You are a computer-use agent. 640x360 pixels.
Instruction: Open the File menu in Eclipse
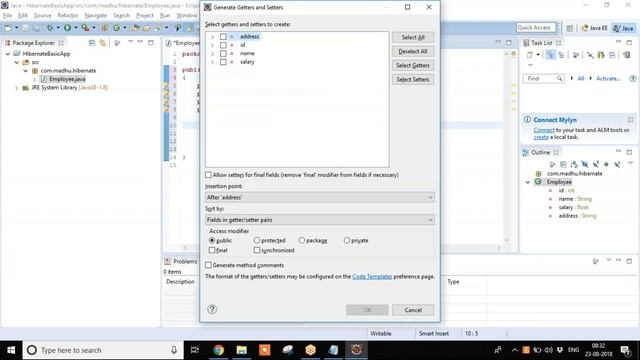click(x=7, y=16)
